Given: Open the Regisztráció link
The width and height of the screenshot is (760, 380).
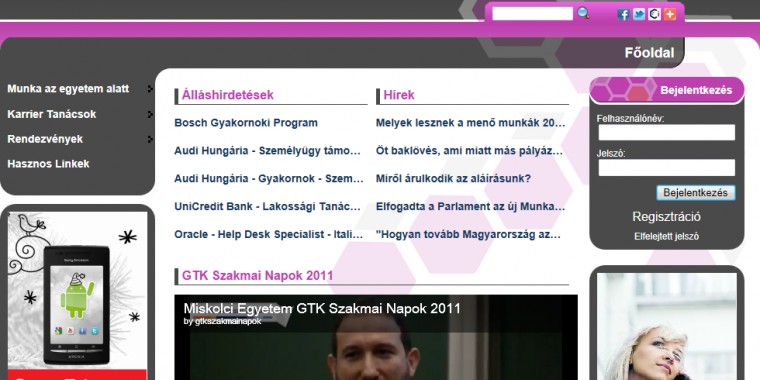Looking at the screenshot, I should pos(666,217).
